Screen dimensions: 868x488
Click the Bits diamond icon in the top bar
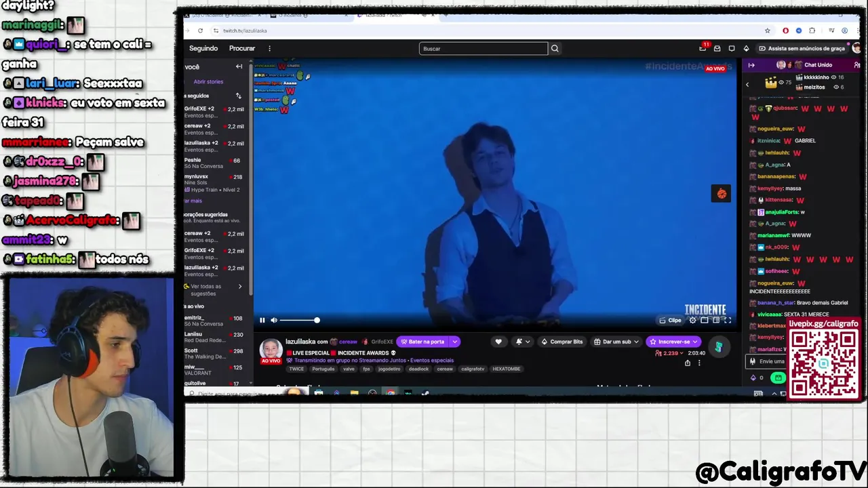pyautogui.click(x=746, y=48)
